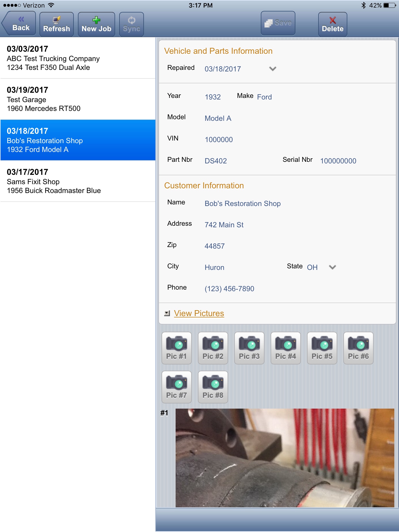Take picture with Pic #7 camera
This screenshot has width=399, height=532.
point(177,387)
